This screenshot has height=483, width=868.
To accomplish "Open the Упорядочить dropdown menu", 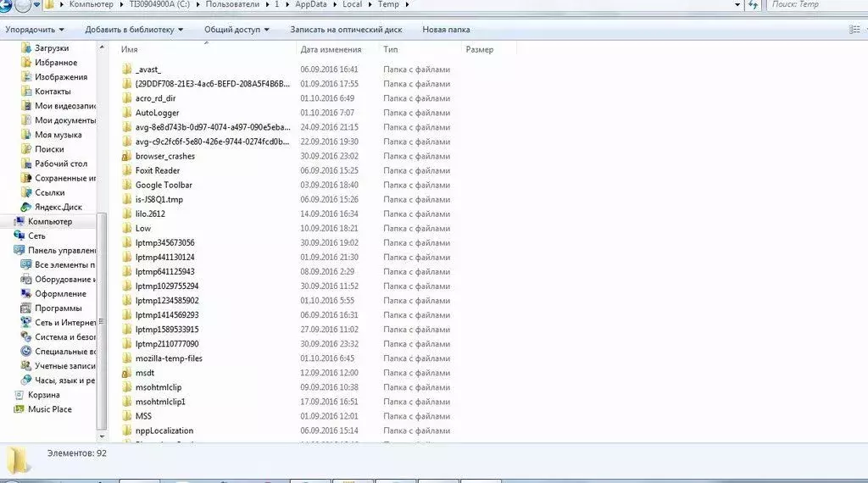I will click(x=35, y=30).
